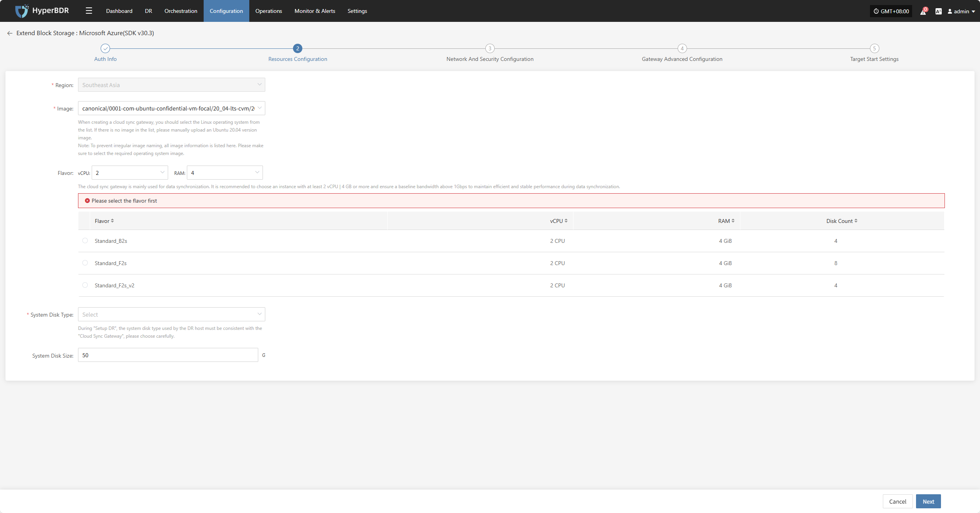The width and height of the screenshot is (980, 513).
Task: Click the Standard_F2s_v2 flavor name
Action: click(x=114, y=285)
